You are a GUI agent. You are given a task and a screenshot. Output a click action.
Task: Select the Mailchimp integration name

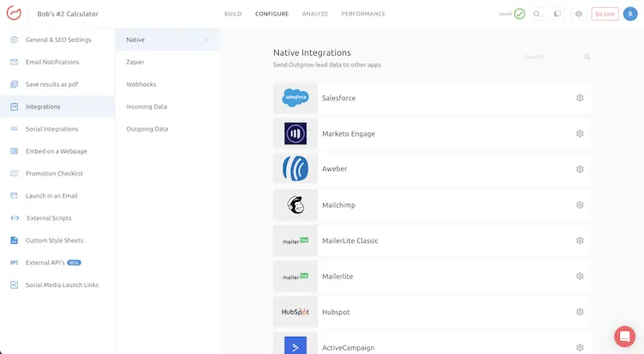(338, 204)
